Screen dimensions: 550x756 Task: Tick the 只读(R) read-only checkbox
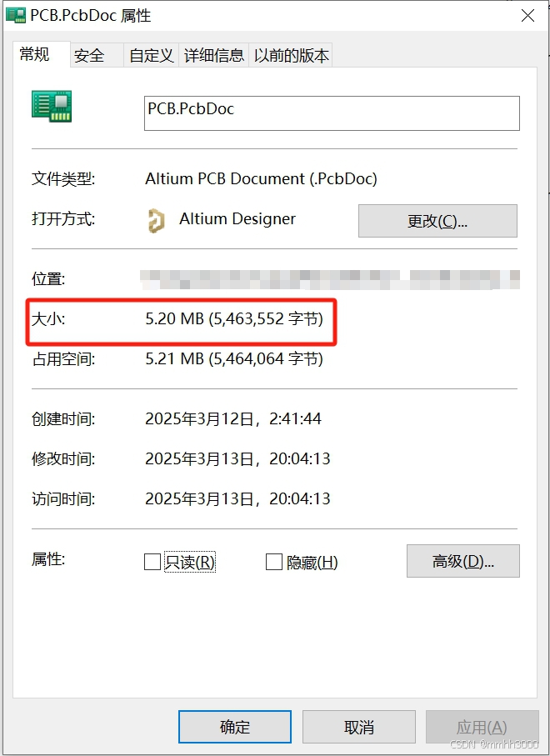[152, 562]
